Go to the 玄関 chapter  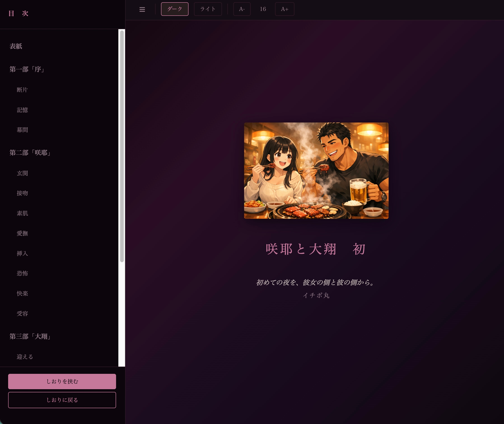click(x=22, y=173)
